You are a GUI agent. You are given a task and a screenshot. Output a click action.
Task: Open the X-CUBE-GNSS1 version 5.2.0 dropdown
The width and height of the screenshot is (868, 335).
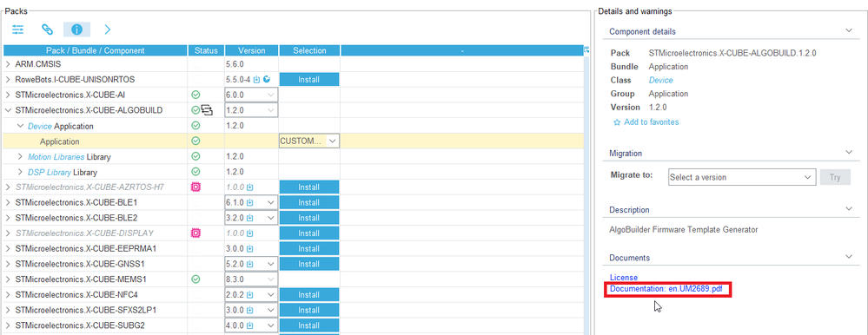[x=251, y=264]
